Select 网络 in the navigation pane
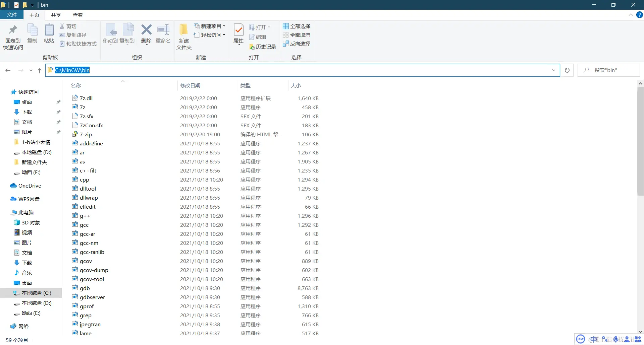644x345 pixels. point(19,326)
